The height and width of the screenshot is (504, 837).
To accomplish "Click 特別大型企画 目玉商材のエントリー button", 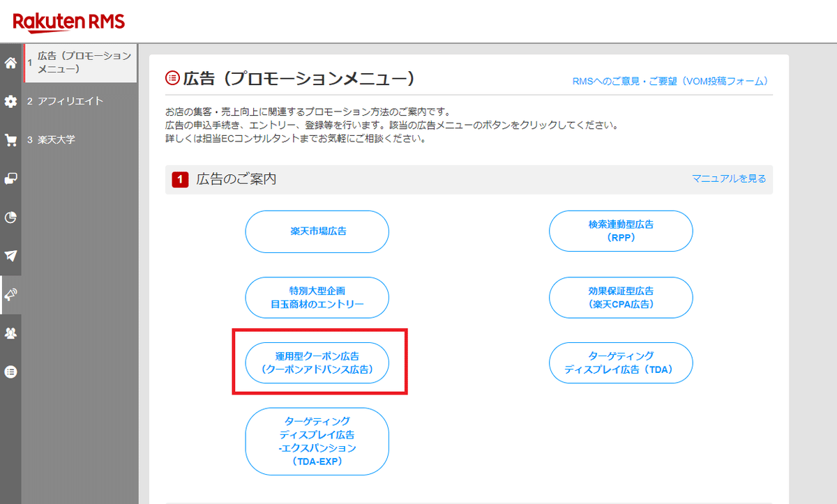I will 317,298.
